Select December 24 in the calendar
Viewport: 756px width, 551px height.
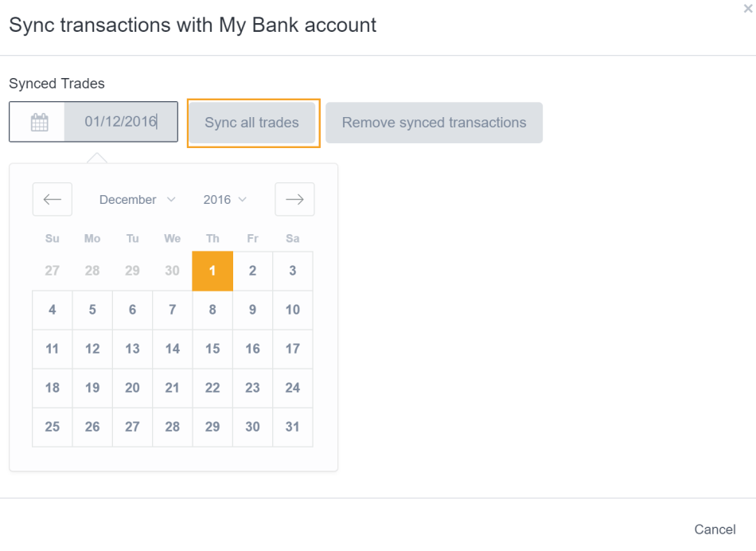292,388
